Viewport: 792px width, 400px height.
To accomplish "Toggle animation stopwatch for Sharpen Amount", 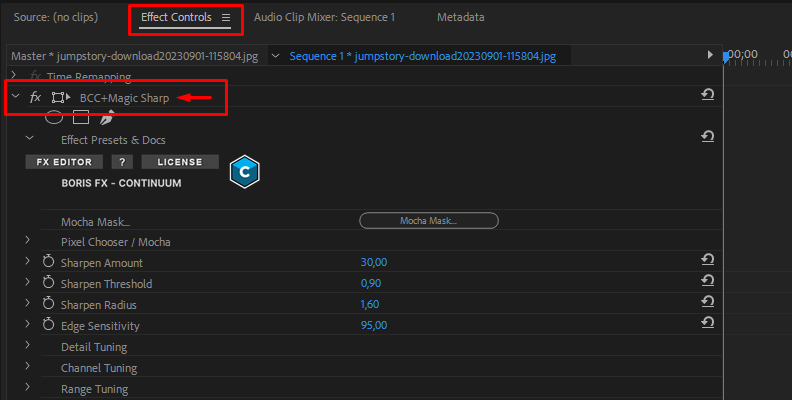I will click(48, 261).
